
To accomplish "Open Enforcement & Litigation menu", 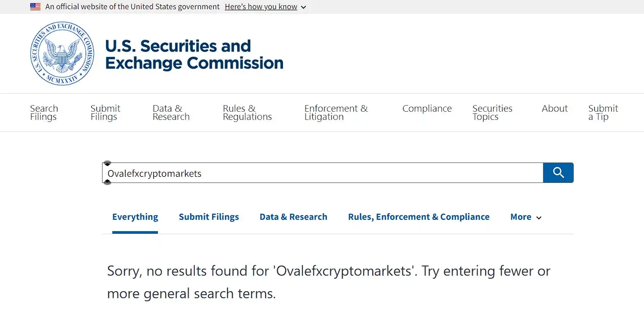I will (336, 112).
